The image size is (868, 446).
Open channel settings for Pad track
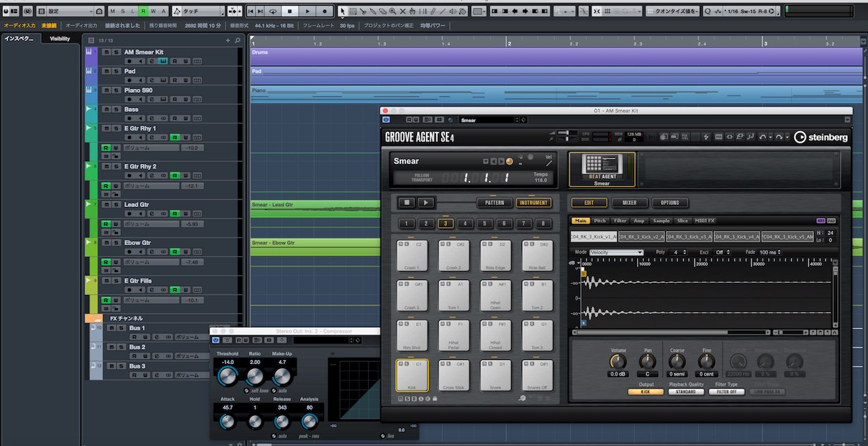[152, 80]
